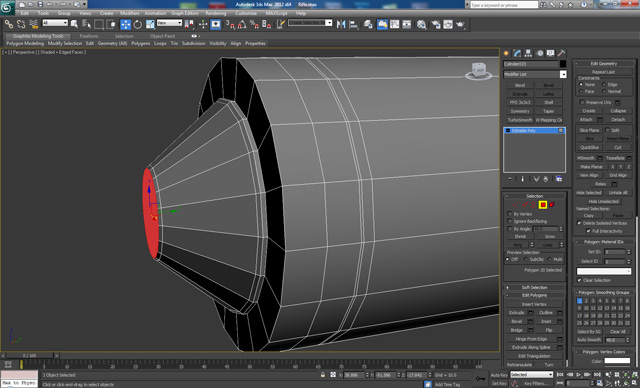Open the Material Editor icon
640x388 pixels.
pyautogui.click(x=422, y=24)
